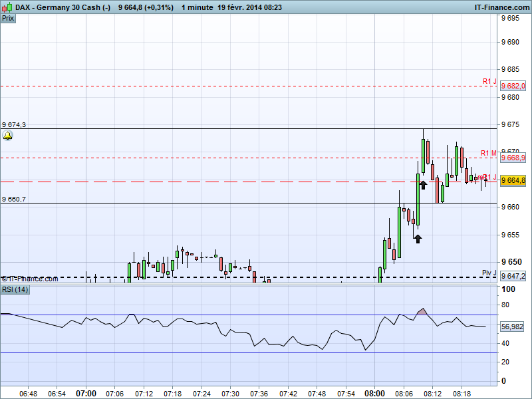Click the candlestick icon beside the DAX title
532x399 pixels.
pos(7,7)
